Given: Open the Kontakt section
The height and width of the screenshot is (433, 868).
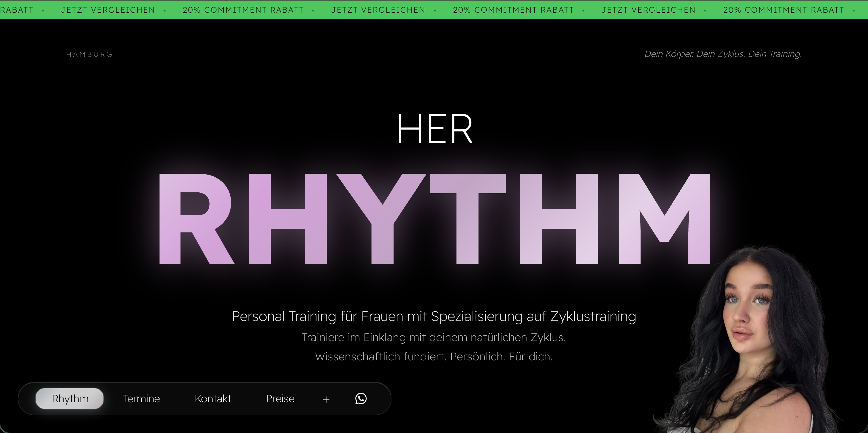Looking at the screenshot, I should [x=213, y=398].
